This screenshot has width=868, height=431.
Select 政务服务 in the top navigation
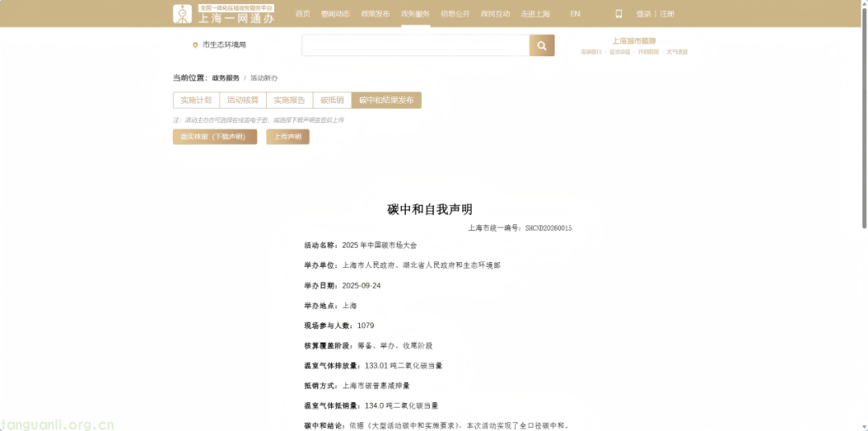[416, 14]
